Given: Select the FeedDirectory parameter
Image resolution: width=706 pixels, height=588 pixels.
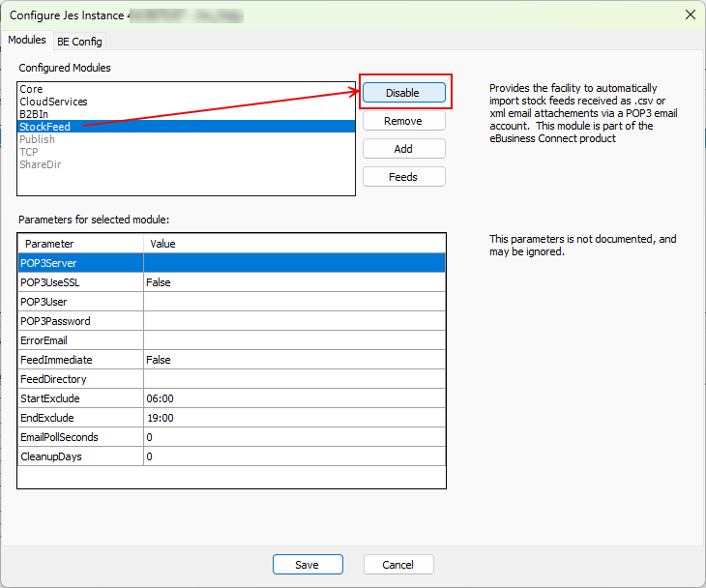Looking at the screenshot, I should 80,379.
